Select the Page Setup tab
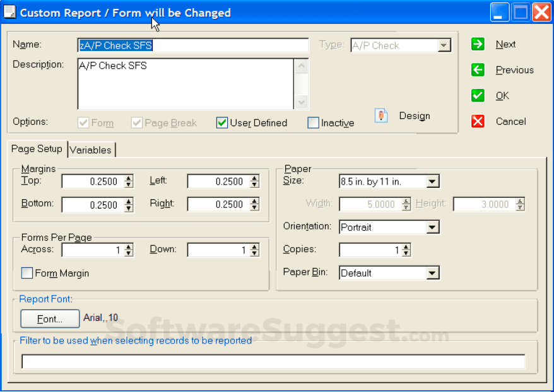Viewport: 554px width, 392px height. [37, 149]
